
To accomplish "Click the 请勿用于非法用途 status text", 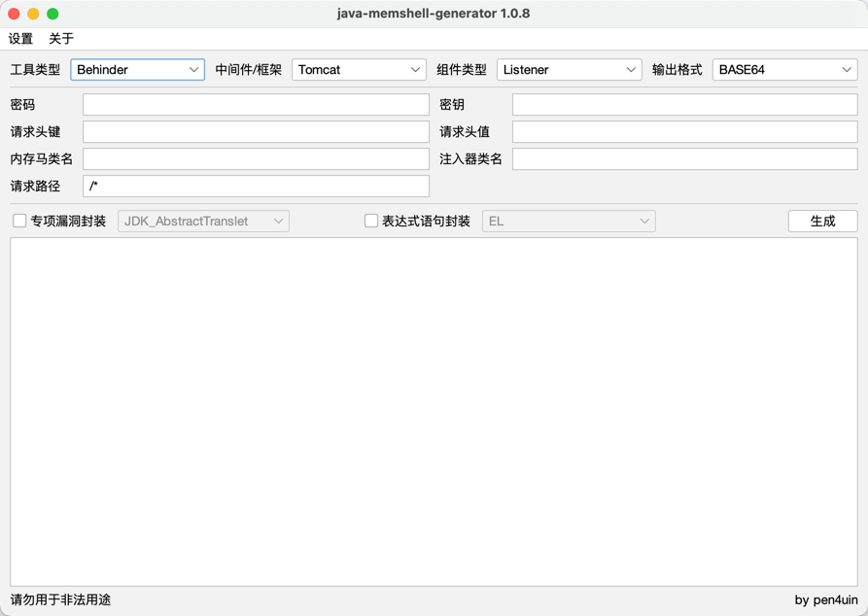I will pyautogui.click(x=60, y=599).
